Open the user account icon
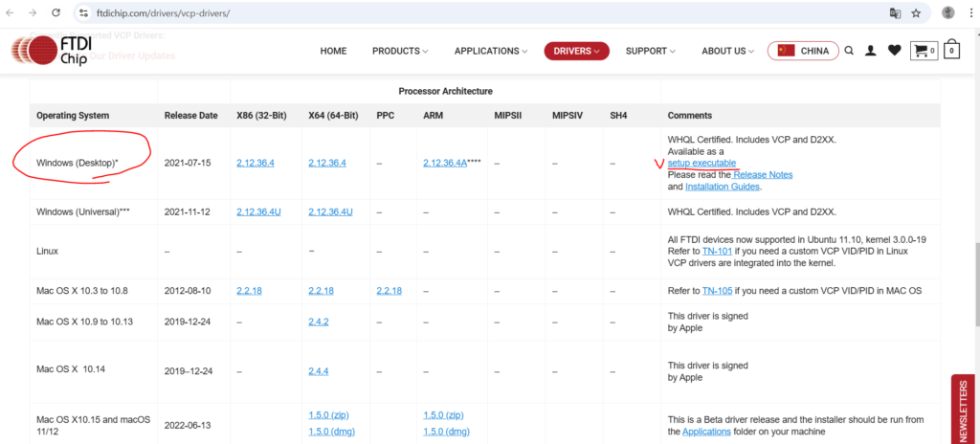The height and width of the screenshot is (444, 980). pyautogui.click(x=870, y=51)
